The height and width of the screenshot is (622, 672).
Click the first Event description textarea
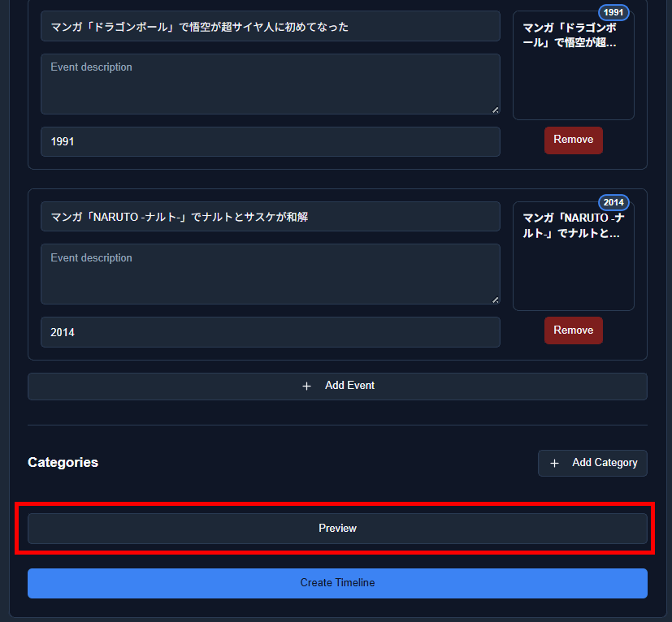tap(271, 84)
